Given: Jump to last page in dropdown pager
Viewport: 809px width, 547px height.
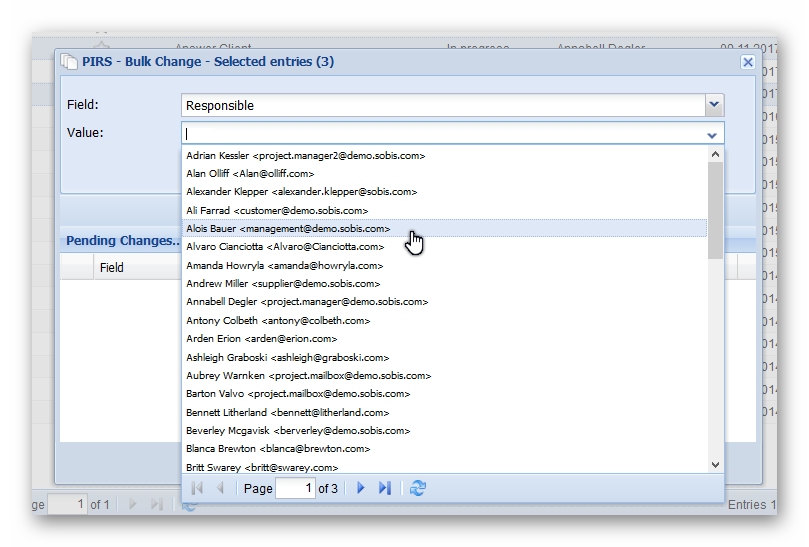Looking at the screenshot, I should pyautogui.click(x=385, y=488).
